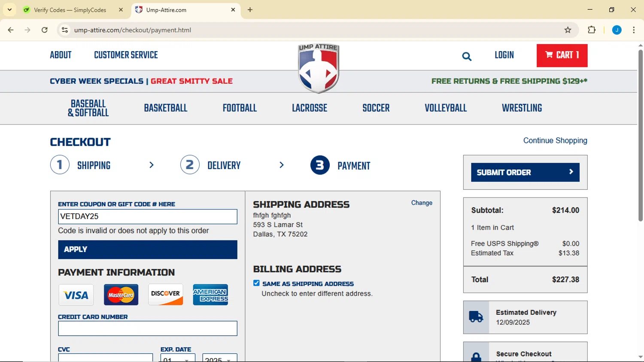Open the site search magnifier icon

[x=467, y=56]
